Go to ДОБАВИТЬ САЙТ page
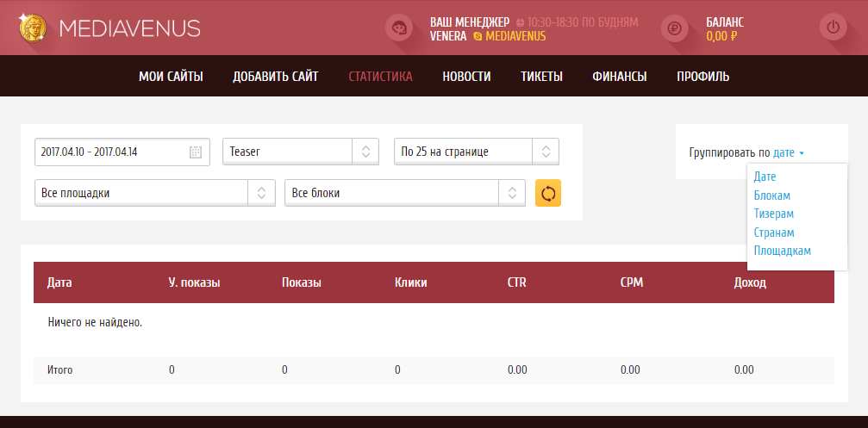This screenshot has height=428, width=868. click(276, 77)
